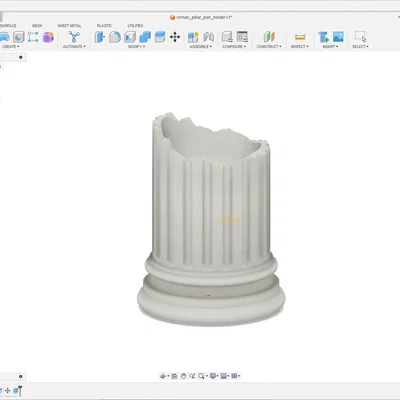Viewport: 400px width, 400px height.
Task: Click the Joint tool icon
Action: click(209, 37)
